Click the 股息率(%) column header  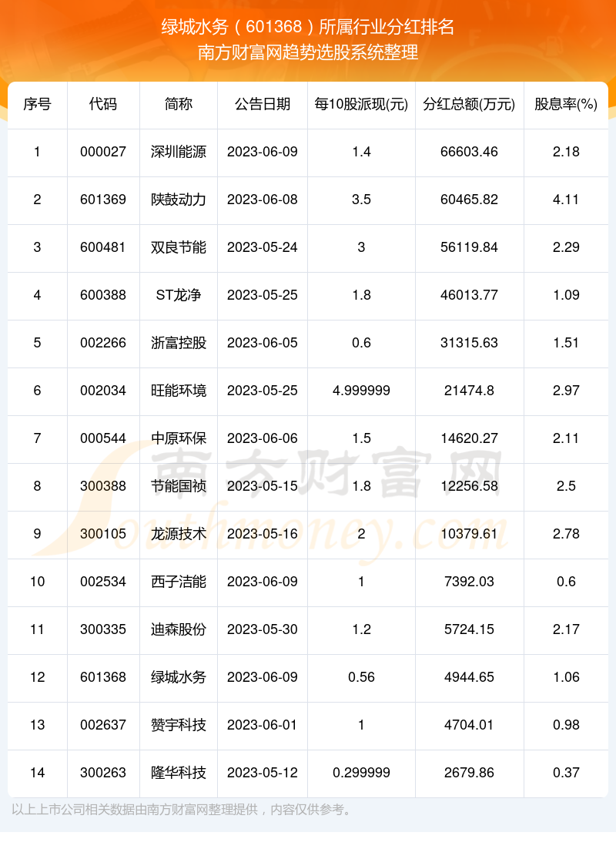coord(566,104)
